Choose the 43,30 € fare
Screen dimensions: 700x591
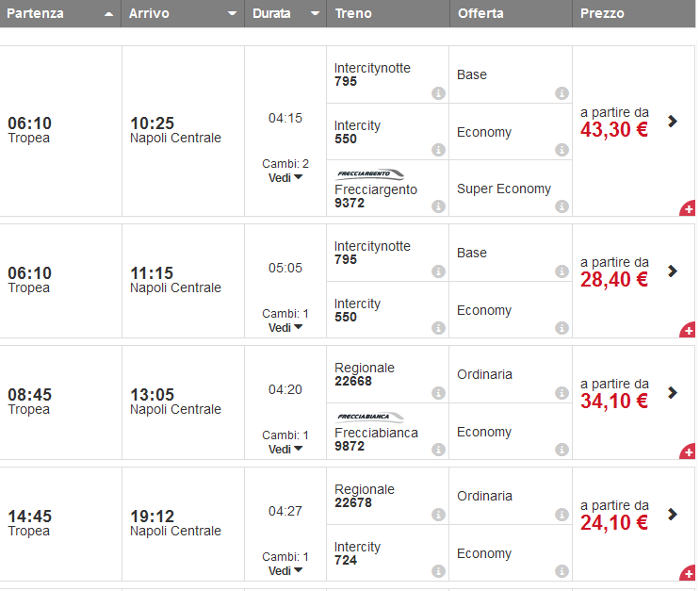tap(614, 130)
